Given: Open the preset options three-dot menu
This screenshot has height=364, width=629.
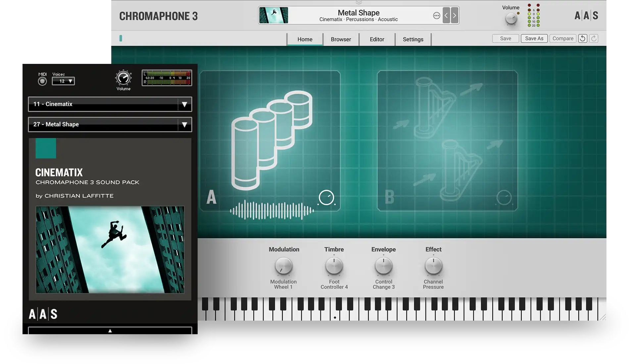Looking at the screenshot, I should tap(437, 15).
